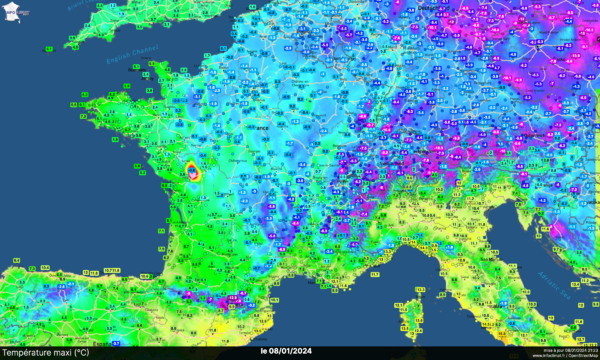Open the OpenStreetMap attribution link

point(584,356)
